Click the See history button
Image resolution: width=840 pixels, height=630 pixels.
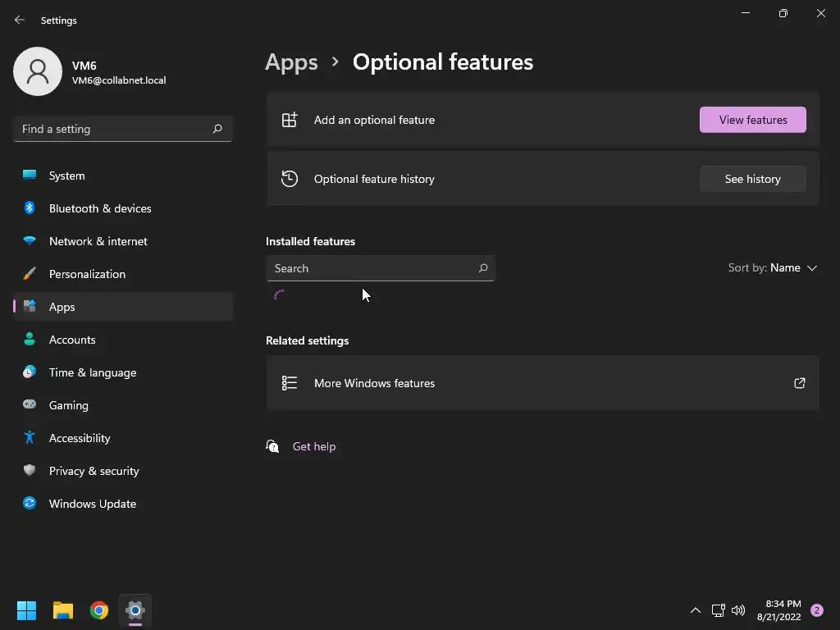coord(752,179)
